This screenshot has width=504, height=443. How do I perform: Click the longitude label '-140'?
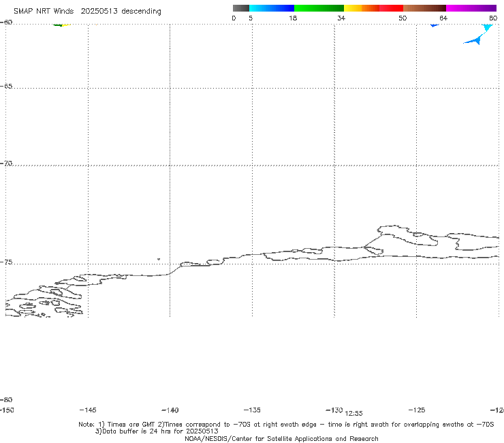point(170,410)
